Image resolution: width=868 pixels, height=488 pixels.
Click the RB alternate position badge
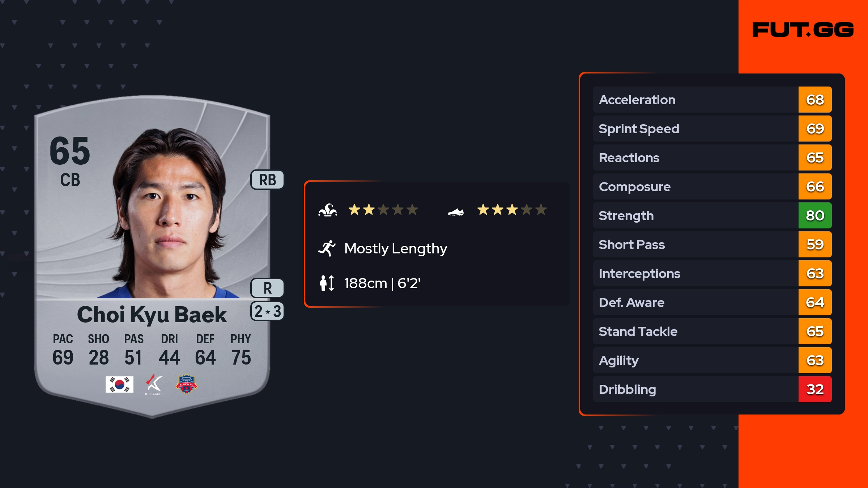pyautogui.click(x=267, y=180)
